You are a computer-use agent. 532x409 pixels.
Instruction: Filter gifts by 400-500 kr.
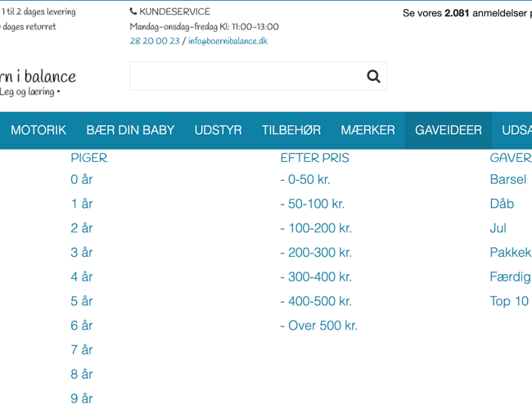[316, 301]
